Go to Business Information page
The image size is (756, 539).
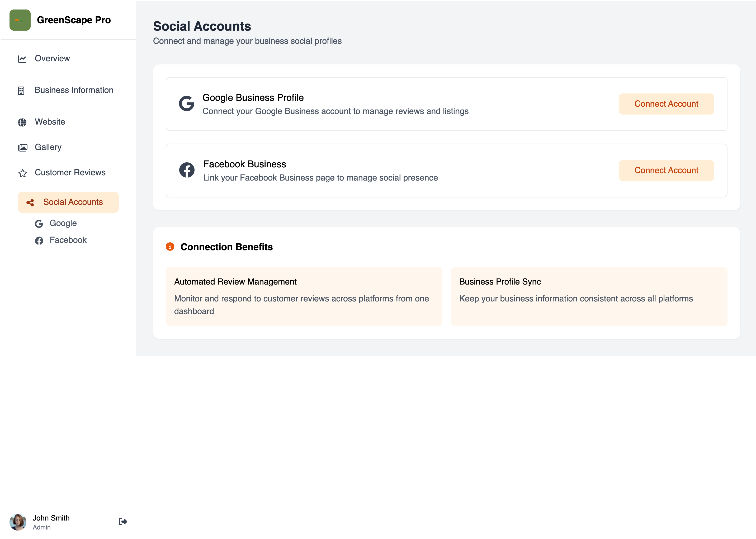tap(74, 90)
